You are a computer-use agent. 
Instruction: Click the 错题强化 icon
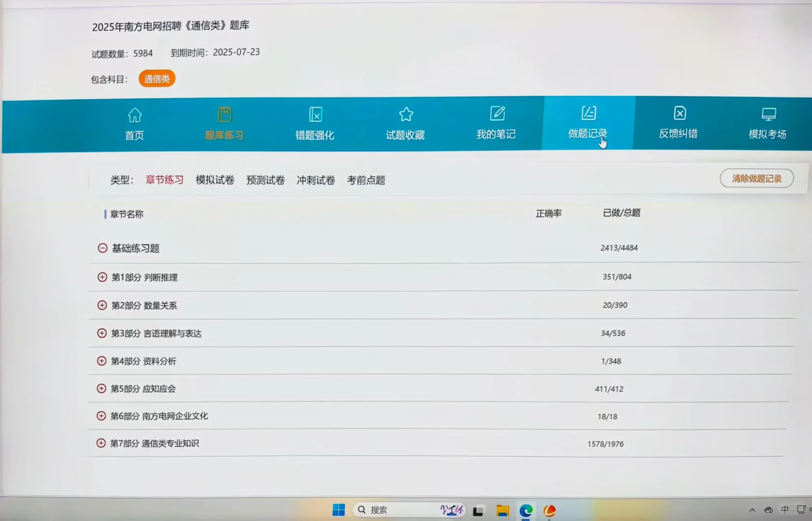(315, 114)
